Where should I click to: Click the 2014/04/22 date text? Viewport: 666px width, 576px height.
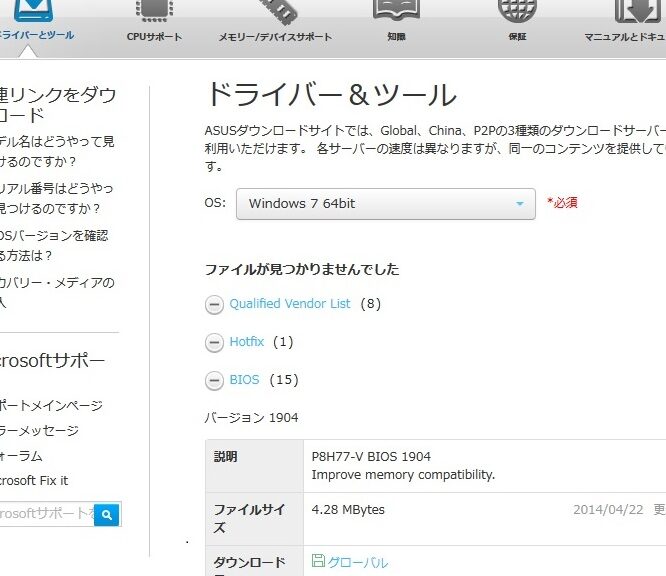point(608,510)
